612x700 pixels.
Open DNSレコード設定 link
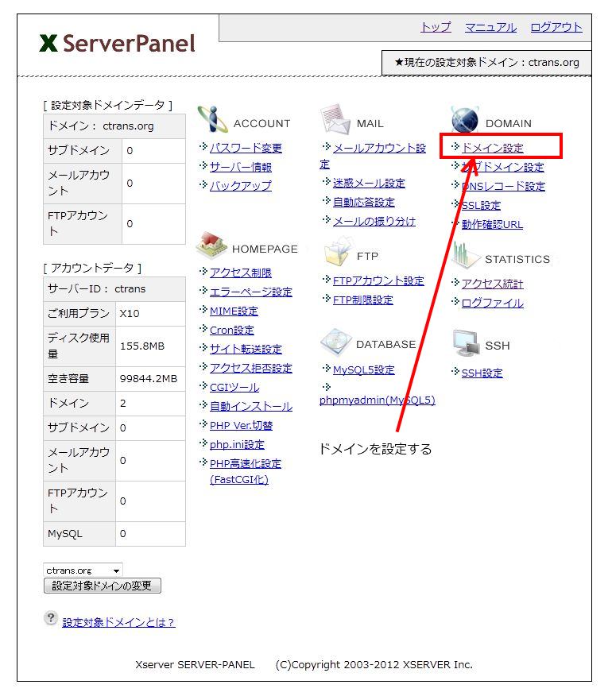(x=503, y=186)
